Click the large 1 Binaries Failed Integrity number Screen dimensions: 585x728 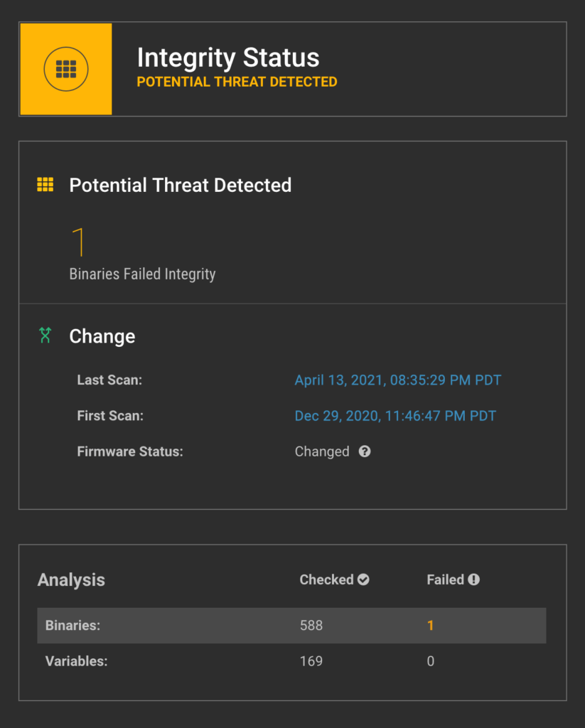click(x=78, y=242)
